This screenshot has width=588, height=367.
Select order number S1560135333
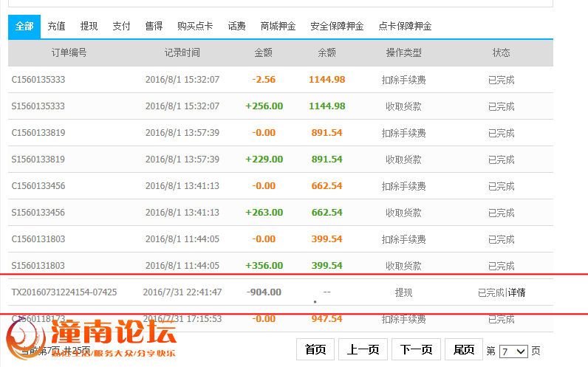(38, 106)
